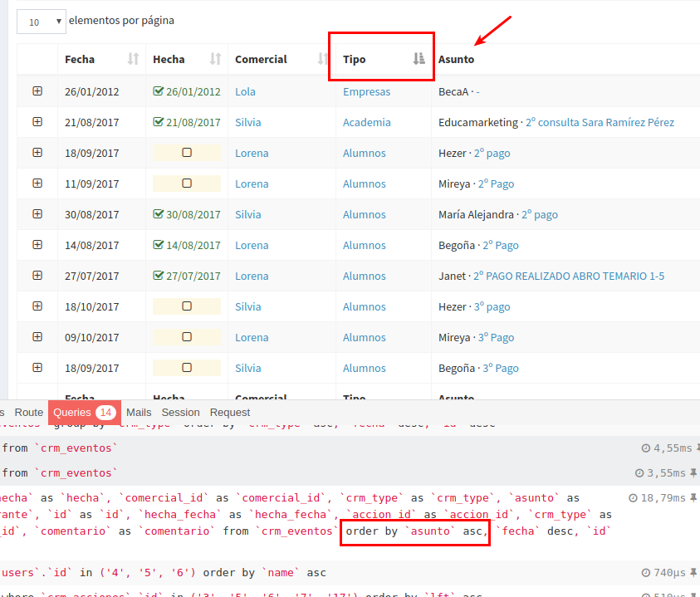The width and height of the screenshot is (700, 597).
Task: Click the 09/10/2017 Fecha cell
Action: [x=91, y=338]
